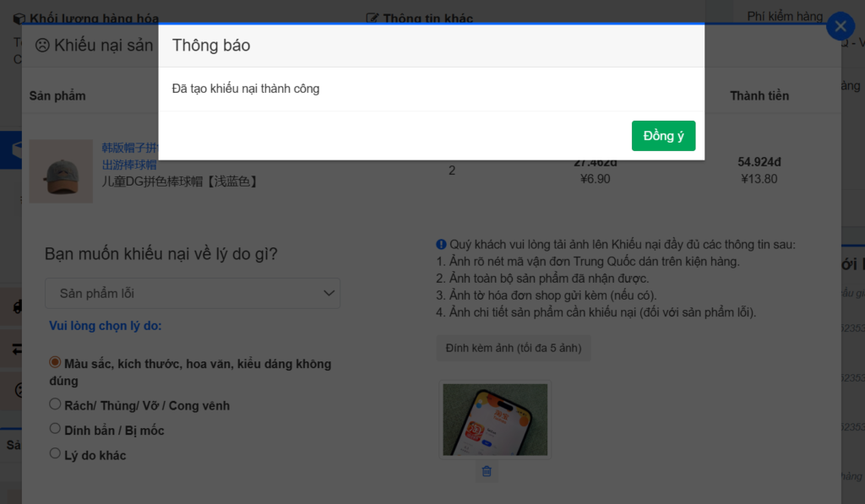
Task: Click the sad face complaint icon
Action: 42,46
